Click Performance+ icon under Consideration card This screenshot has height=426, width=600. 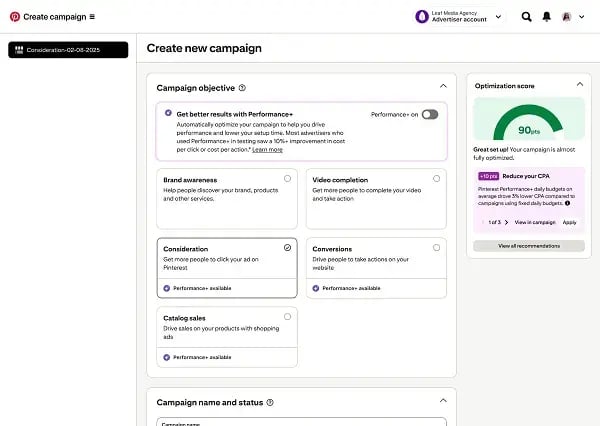[x=166, y=288]
